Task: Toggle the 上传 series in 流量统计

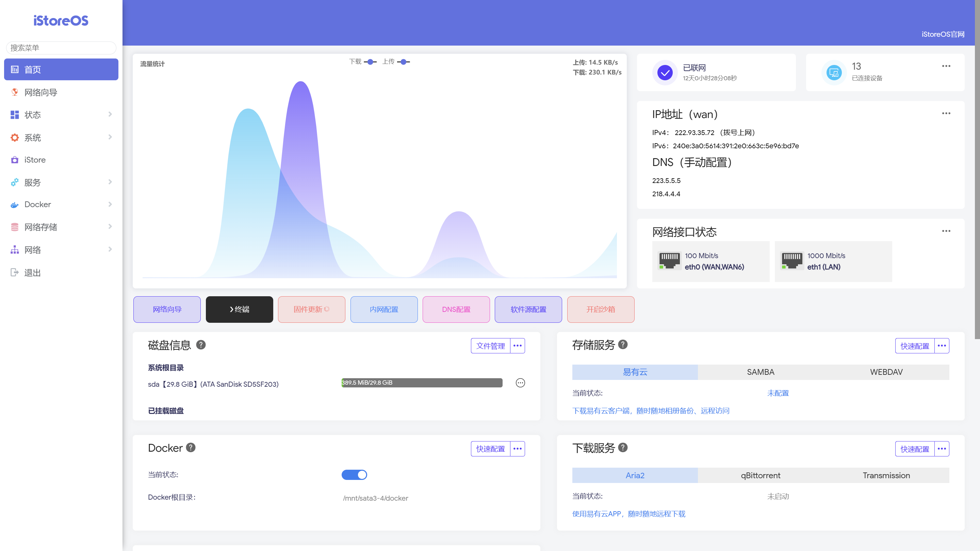Action: pos(403,62)
